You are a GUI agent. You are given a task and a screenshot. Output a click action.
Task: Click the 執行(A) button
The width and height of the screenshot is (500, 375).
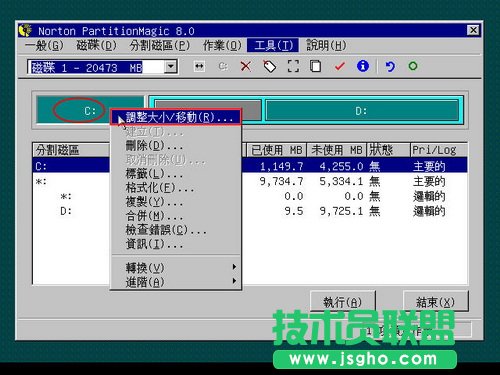343,302
